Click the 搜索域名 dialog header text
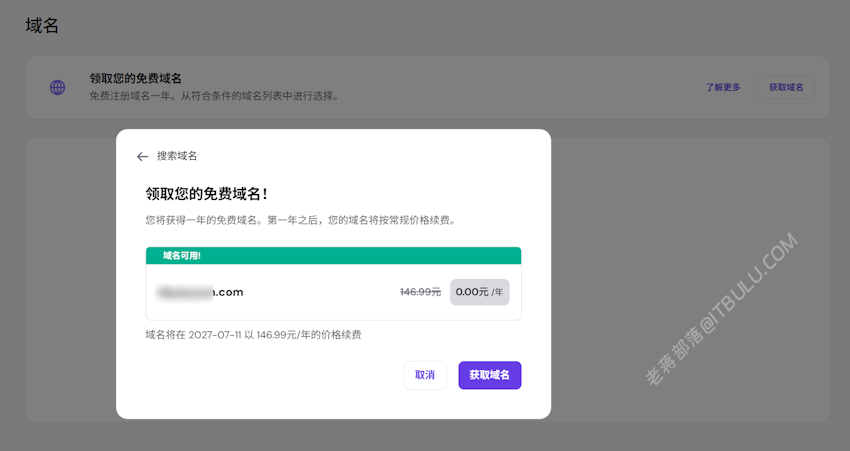 point(177,156)
